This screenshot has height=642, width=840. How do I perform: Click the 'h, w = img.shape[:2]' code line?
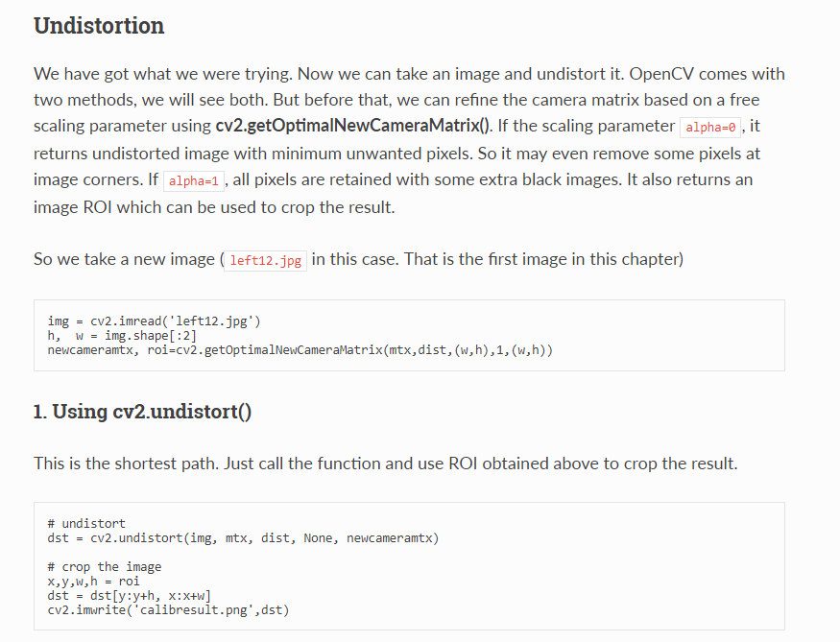(122, 336)
